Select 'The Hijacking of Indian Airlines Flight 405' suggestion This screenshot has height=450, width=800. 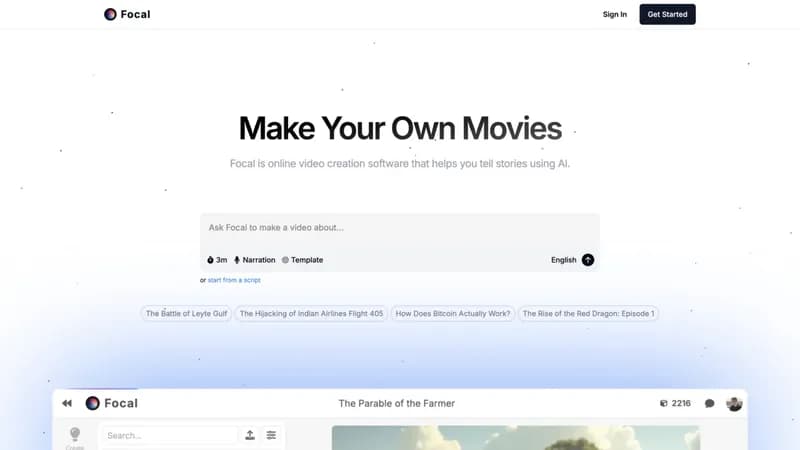coord(311,314)
